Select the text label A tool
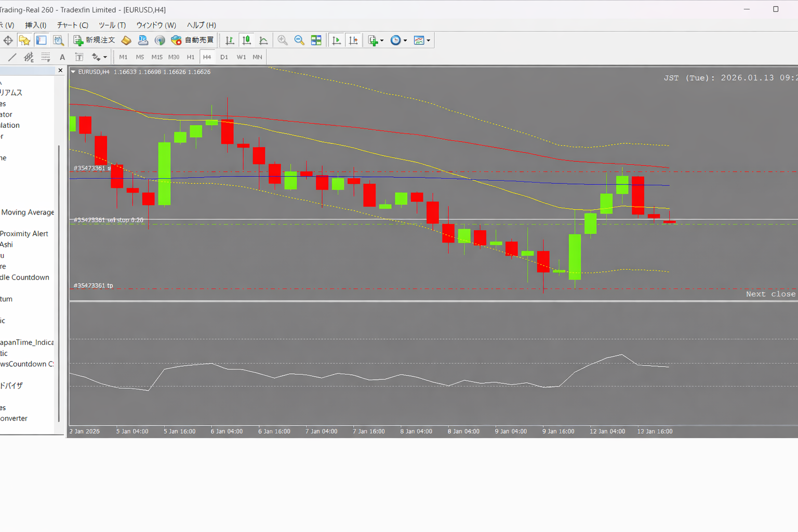Image resolution: width=798 pixels, height=532 pixels. tap(62, 57)
